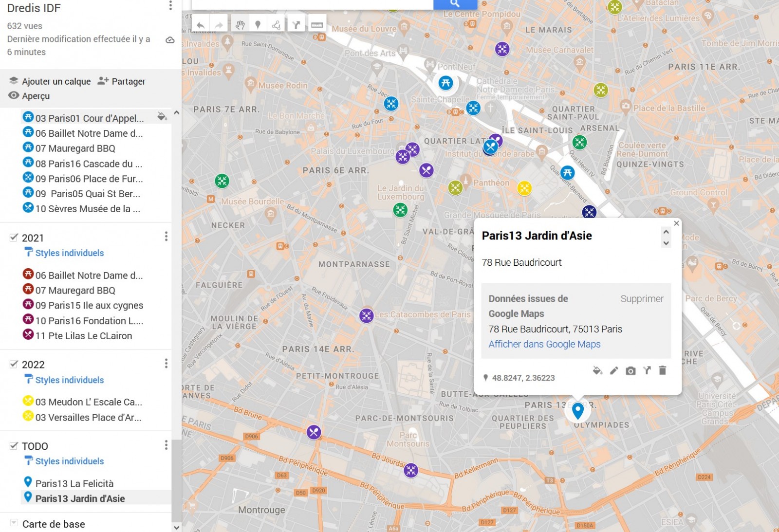Image resolution: width=779 pixels, height=532 pixels.
Task: Open style paint bucket in place popup
Action: coord(597,371)
